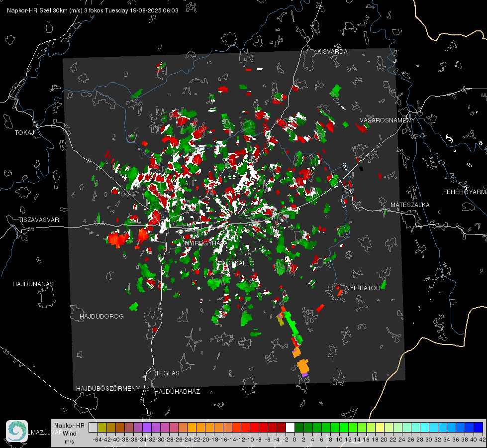Select the KISVÁRDA city label
487x448 pixels.
point(332,52)
